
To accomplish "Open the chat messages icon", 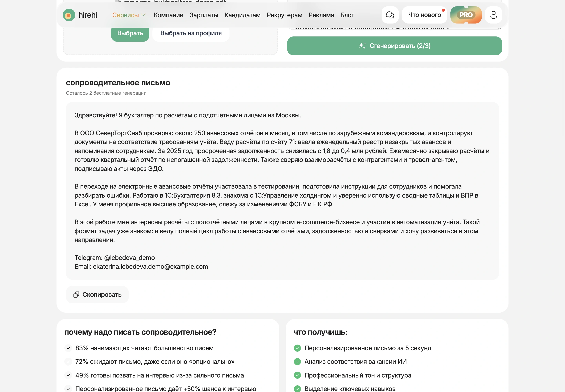I will pos(390,15).
